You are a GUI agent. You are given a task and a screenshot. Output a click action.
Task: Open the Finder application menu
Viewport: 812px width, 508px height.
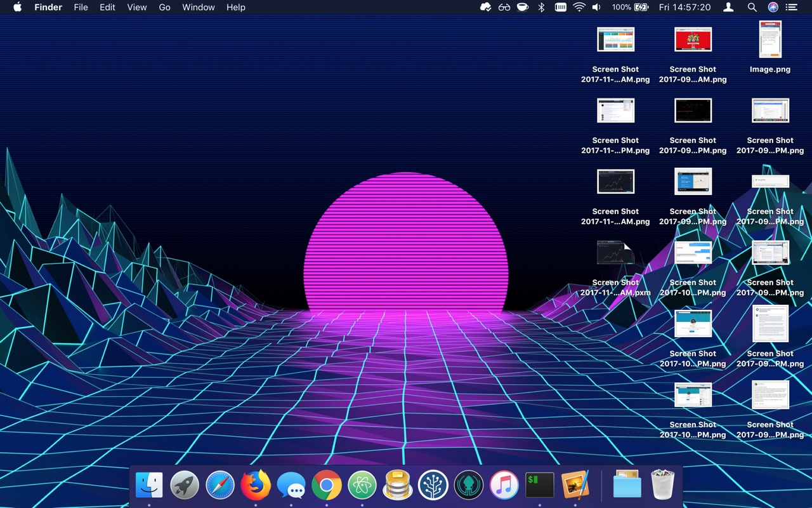[48, 8]
